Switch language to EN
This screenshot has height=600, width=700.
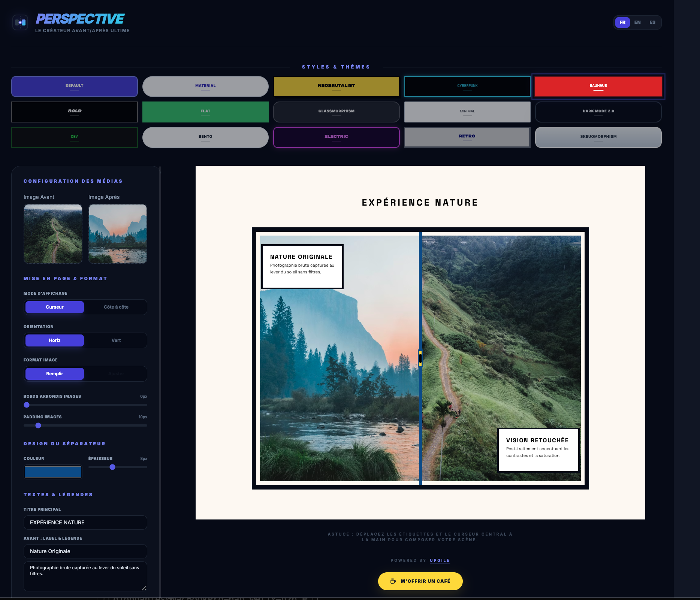point(637,22)
